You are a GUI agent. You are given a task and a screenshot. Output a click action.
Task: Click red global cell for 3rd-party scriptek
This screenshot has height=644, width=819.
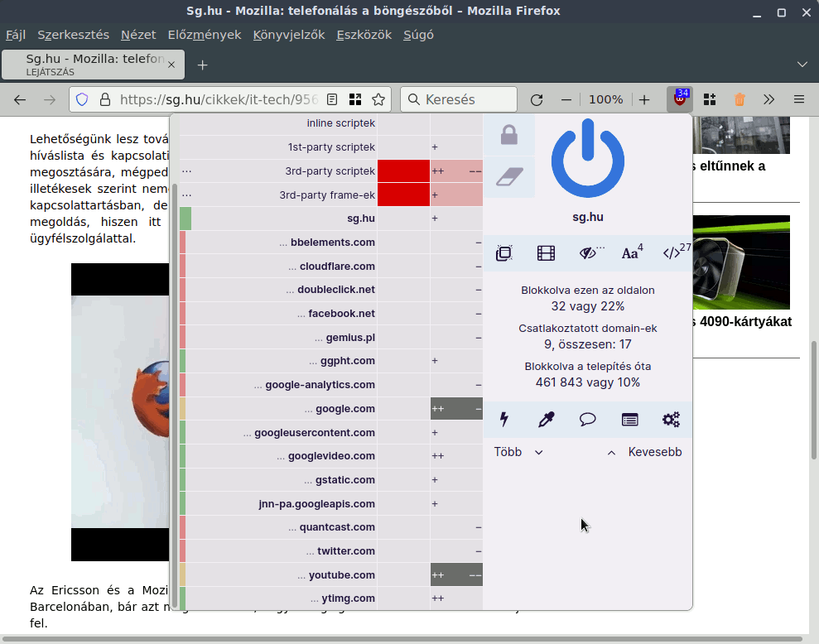click(403, 171)
